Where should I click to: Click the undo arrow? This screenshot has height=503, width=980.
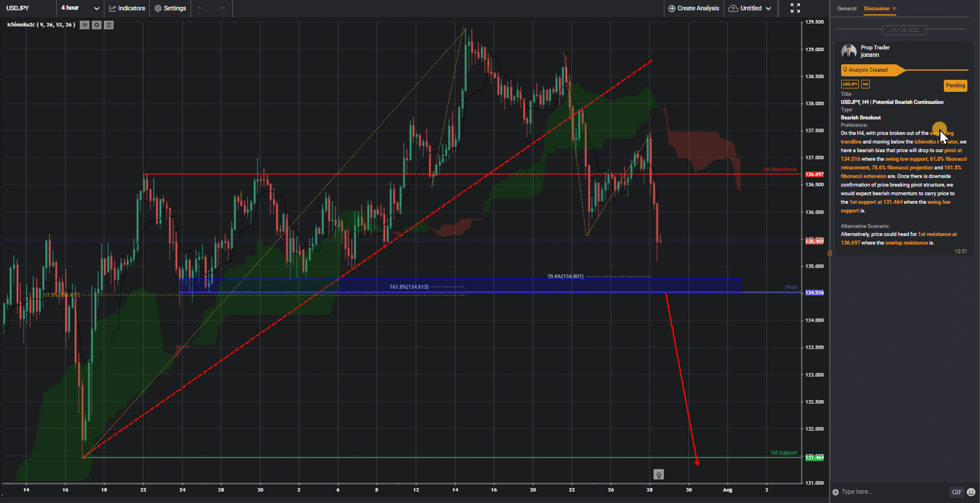point(201,8)
